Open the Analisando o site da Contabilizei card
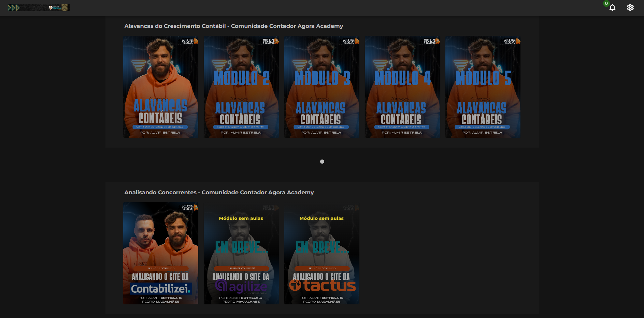Viewport: 644px width, 318px height. pyautogui.click(x=161, y=253)
